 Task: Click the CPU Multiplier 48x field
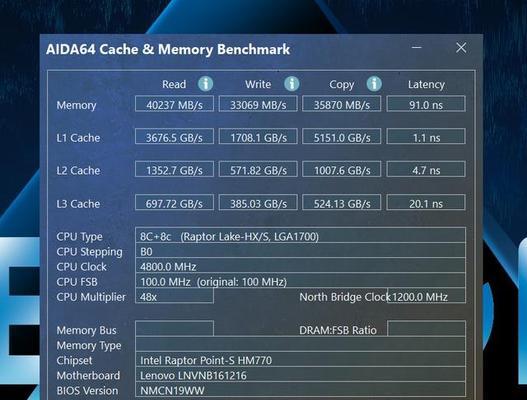174,296
